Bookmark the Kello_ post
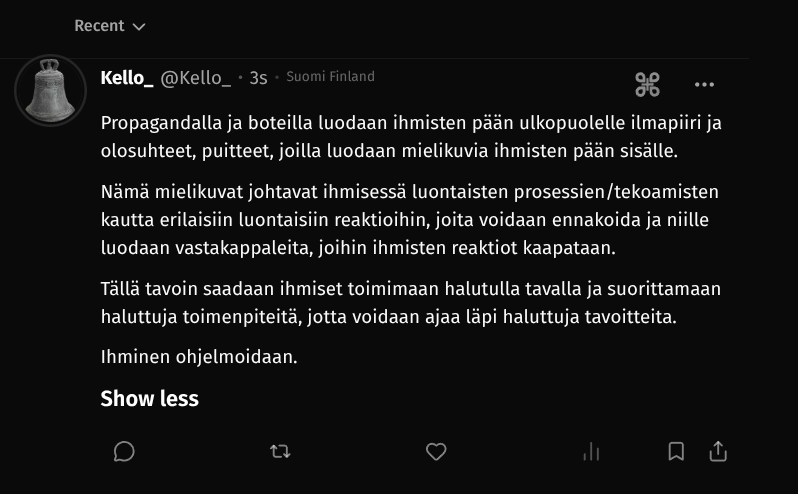The width and height of the screenshot is (798, 494). pyautogui.click(x=676, y=452)
